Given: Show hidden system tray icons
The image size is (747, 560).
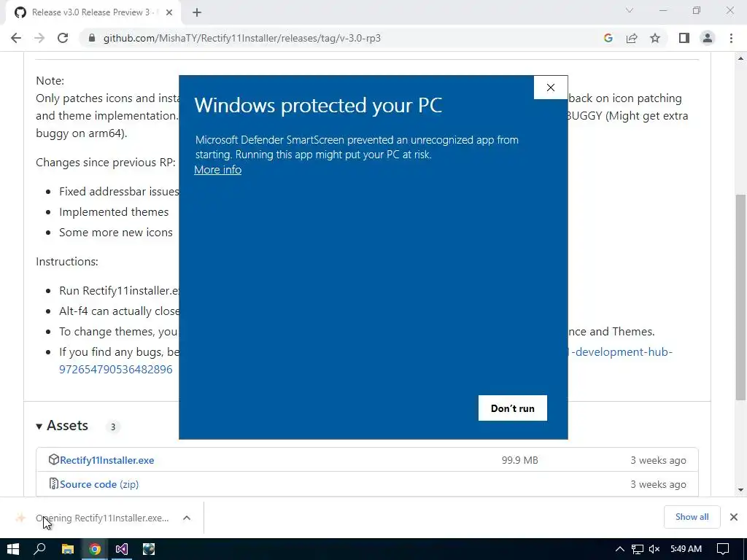Looking at the screenshot, I should (620, 549).
